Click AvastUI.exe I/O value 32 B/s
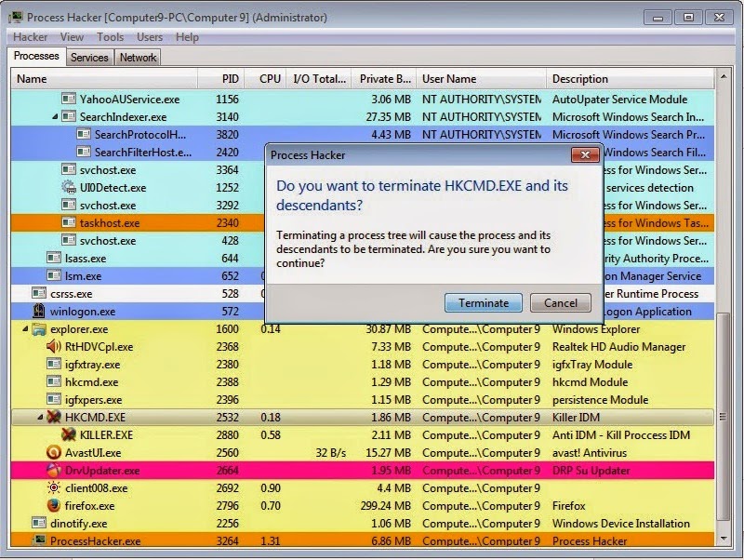Viewport: 744px width, 560px height. coord(330,452)
